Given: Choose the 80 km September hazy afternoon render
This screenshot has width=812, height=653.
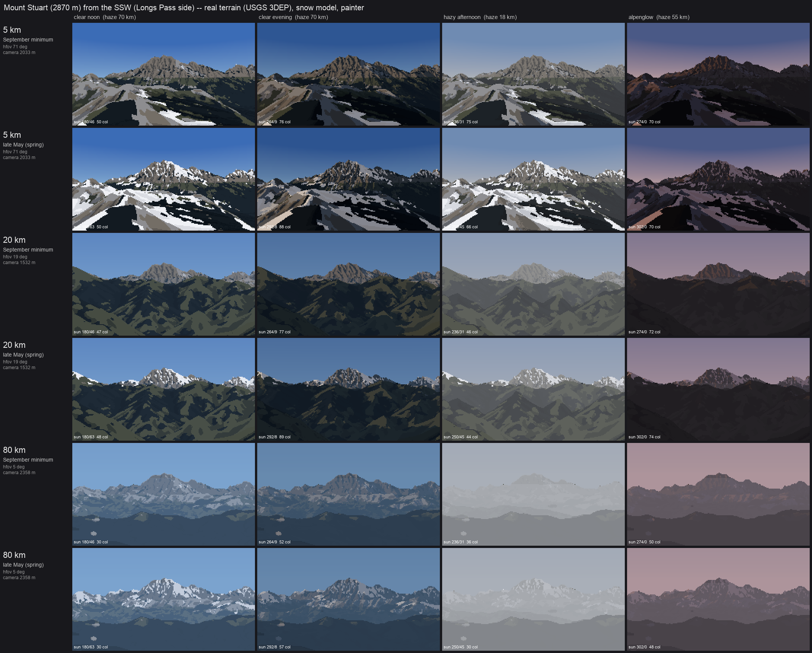Looking at the screenshot, I should (x=533, y=494).
